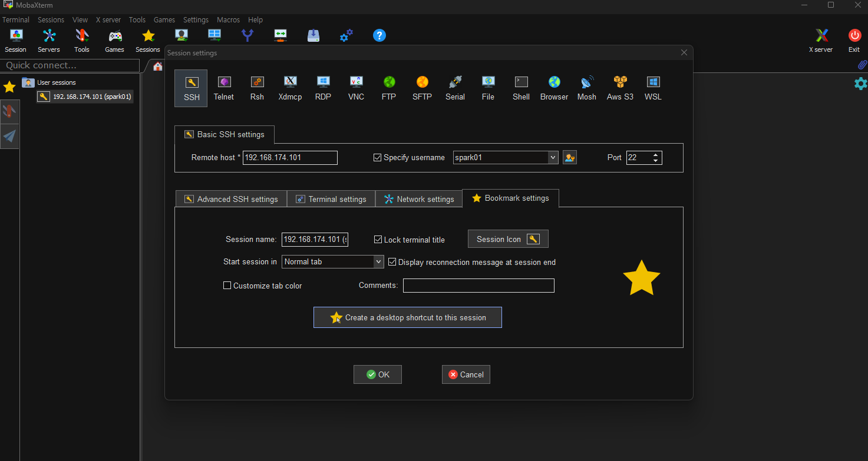Pick the Aws S3 session type

point(620,88)
